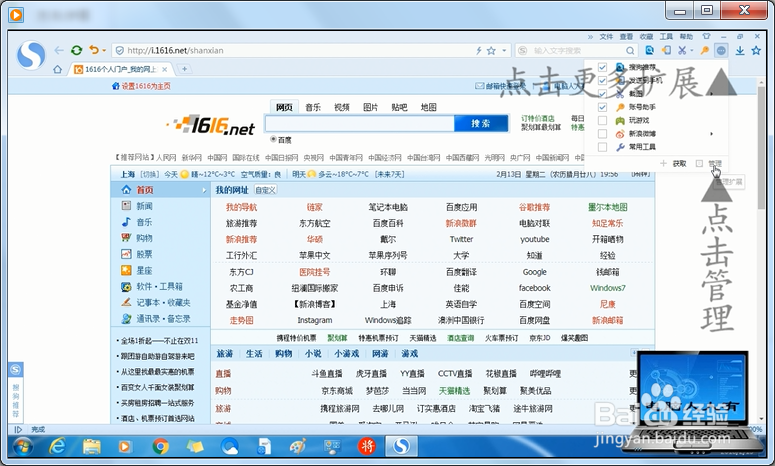Expand the hidden menu chevron before 文件

590,37
